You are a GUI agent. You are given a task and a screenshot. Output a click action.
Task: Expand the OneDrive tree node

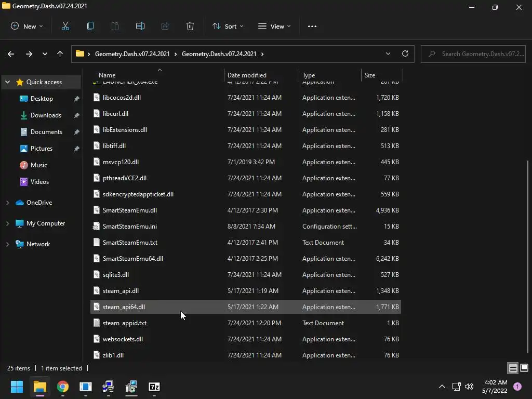click(7, 203)
